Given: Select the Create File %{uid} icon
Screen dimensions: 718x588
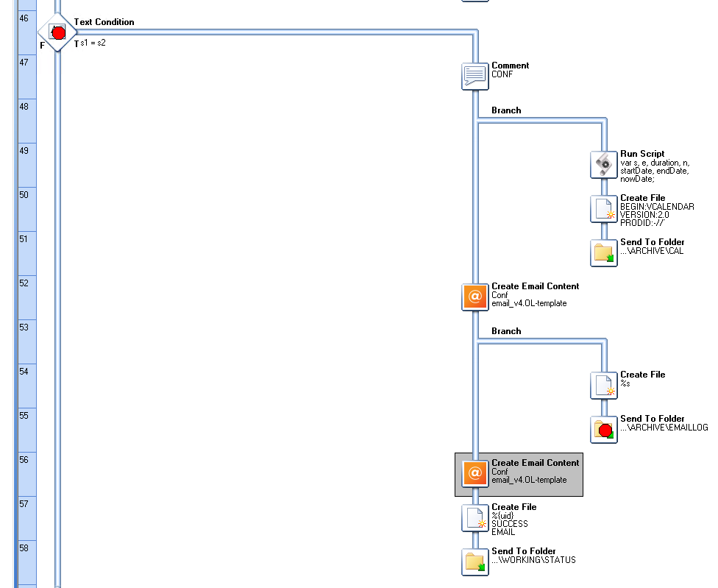Looking at the screenshot, I should [x=474, y=517].
